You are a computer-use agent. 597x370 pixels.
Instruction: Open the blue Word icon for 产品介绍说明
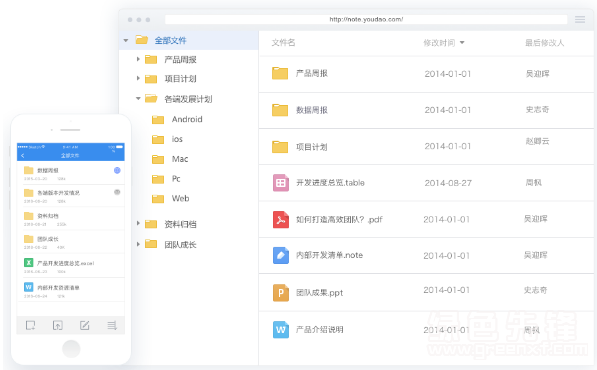coord(281,330)
